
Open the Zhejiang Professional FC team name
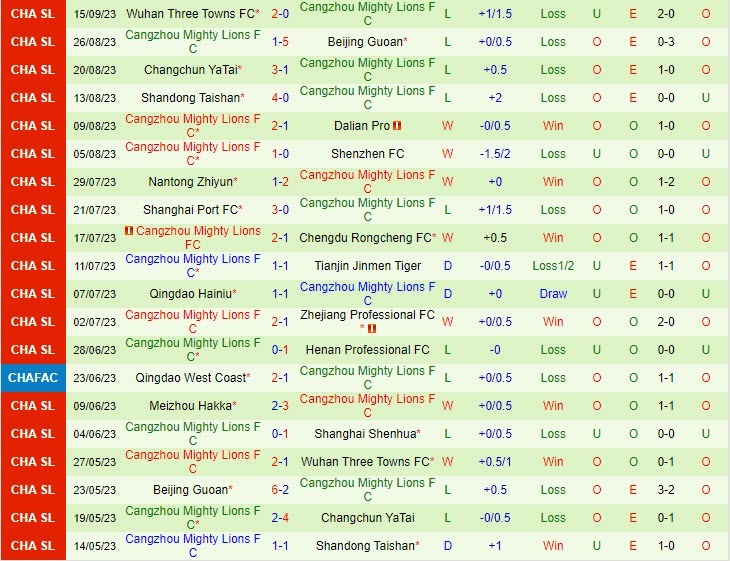pyautogui.click(x=367, y=315)
